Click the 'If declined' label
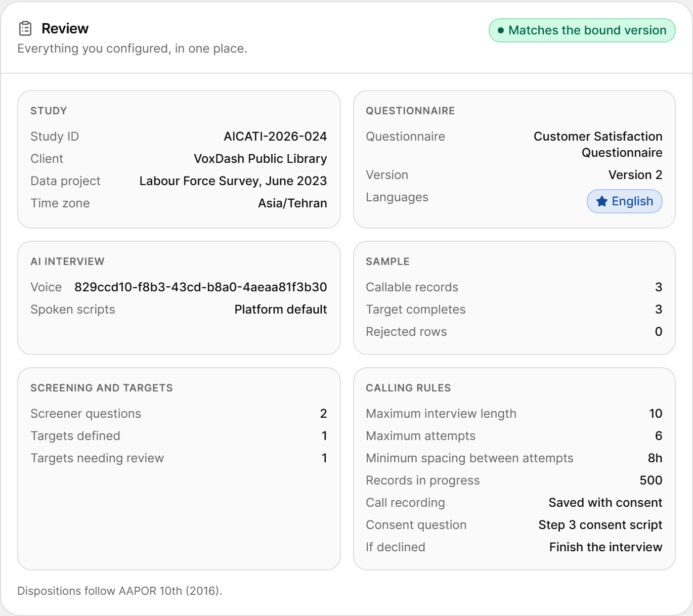The image size is (693, 616). [x=396, y=547]
